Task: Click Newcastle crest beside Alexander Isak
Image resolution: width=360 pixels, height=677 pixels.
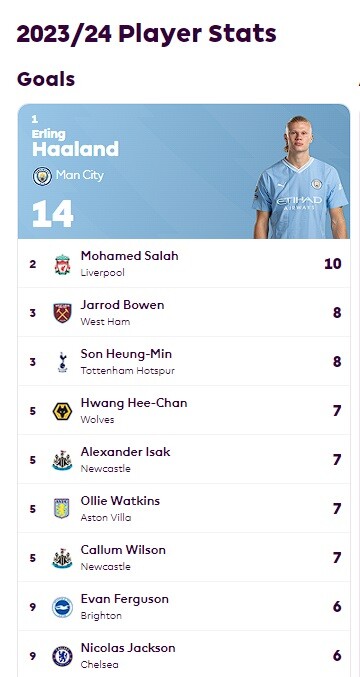Action: (63, 460)
